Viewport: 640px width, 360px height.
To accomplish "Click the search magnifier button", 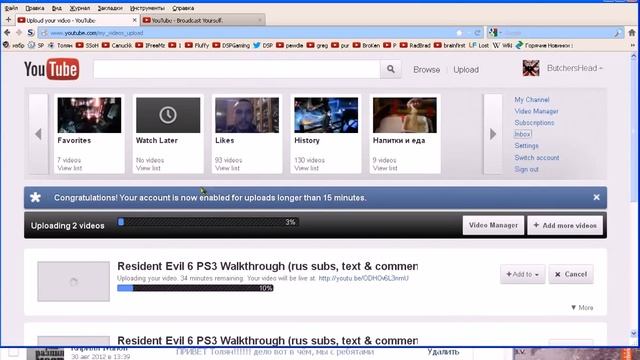I will pos(391,69).
